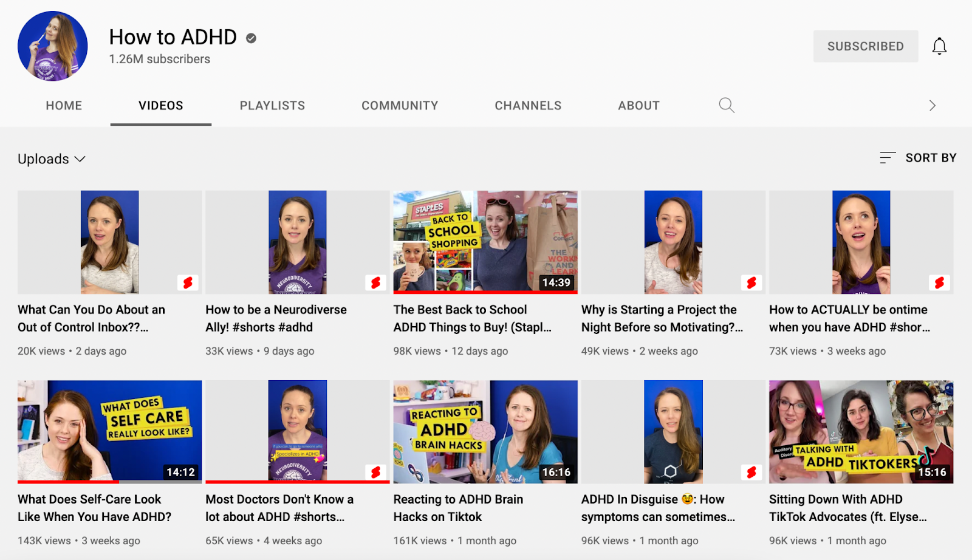Screen dimensions: 972x560
Task: Open 'Most Doctors Don't Know a lot about ADHD' title
Action: click(279, 508)
